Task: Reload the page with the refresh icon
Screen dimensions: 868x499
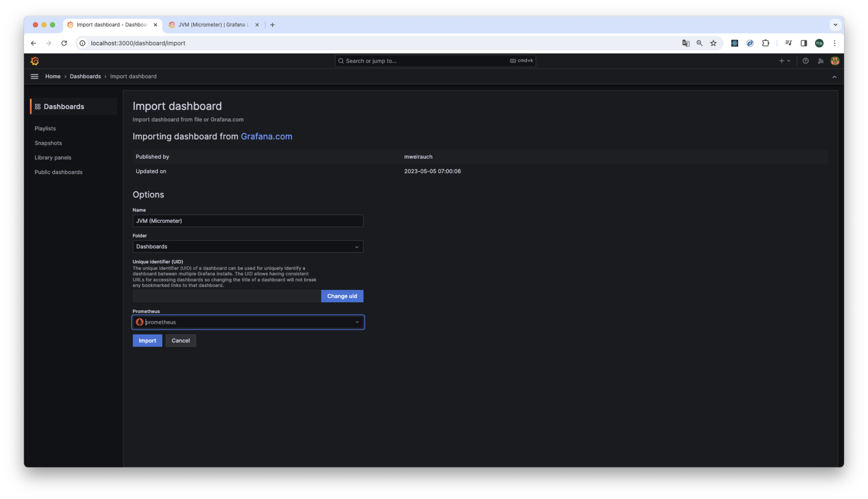Action: point(64,43)
